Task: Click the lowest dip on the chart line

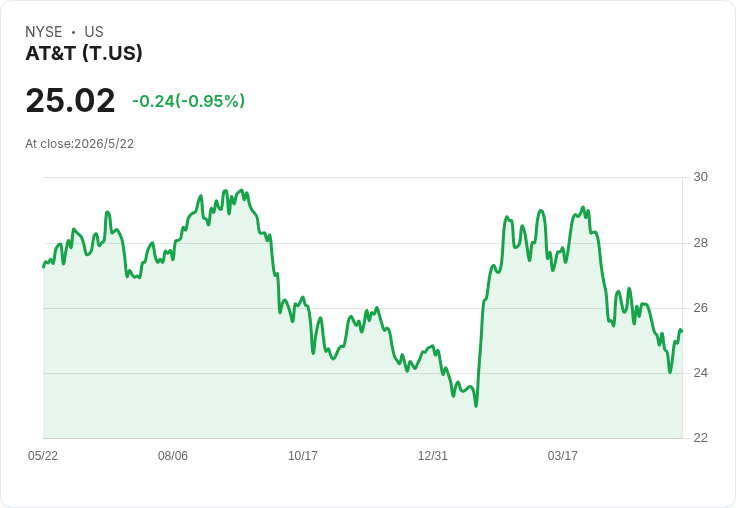Action: [476, 406]
